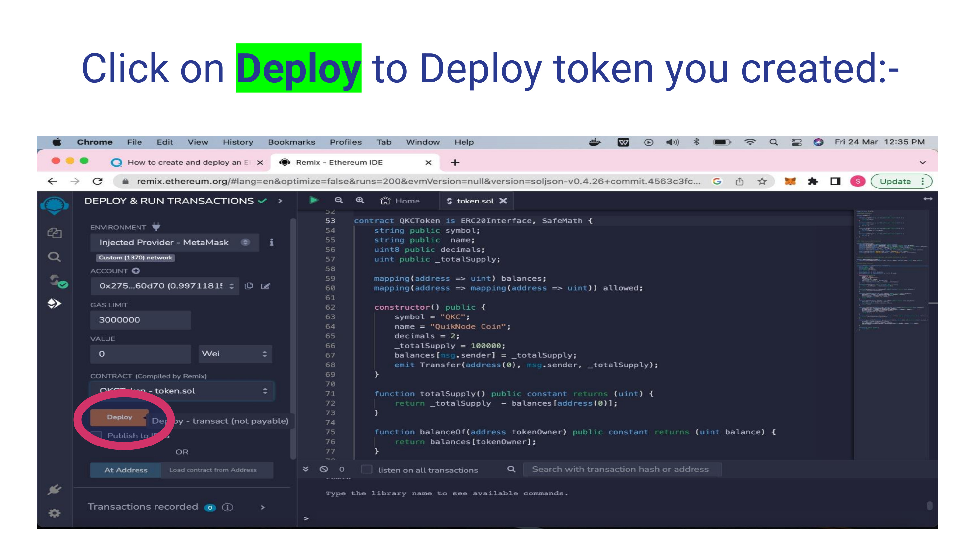The image size is (980, 551).
Task: Open the Plugin manager plug icon
Action: pos(55,489)
